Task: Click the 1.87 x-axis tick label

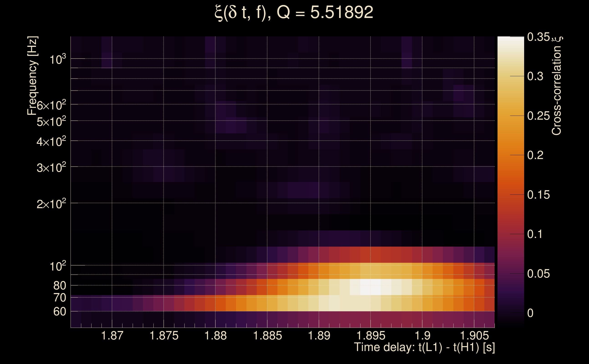Action: click(x=112, y=336)
